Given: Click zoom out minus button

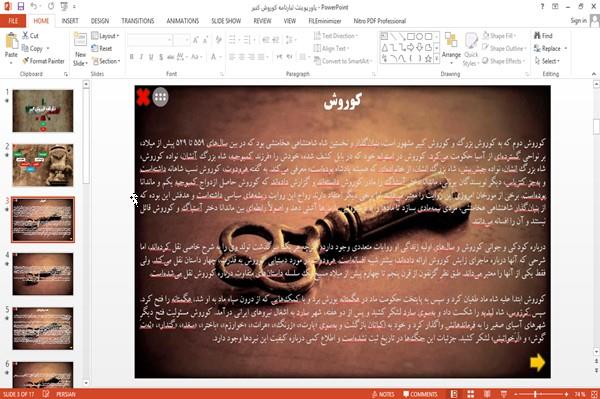Looking at the screenshot, I should (516, 394).
